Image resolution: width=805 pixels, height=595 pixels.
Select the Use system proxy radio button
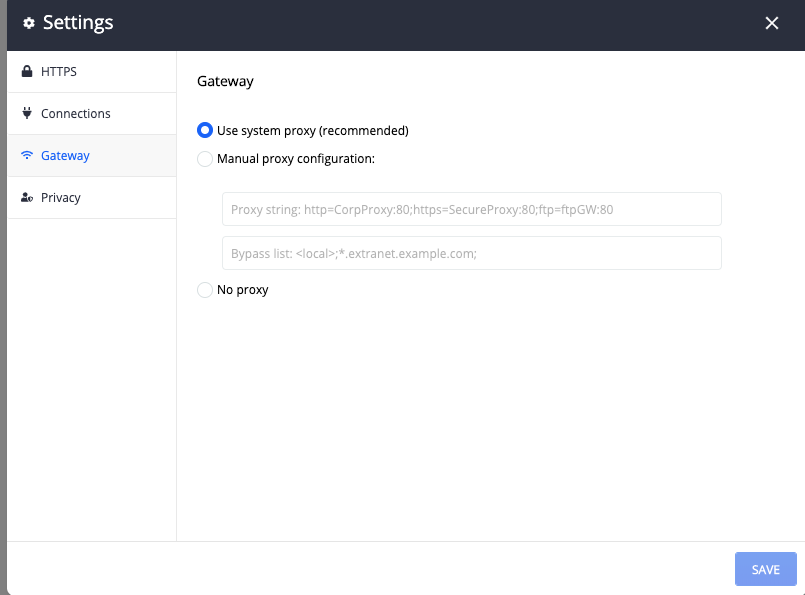tap(205, 130)
